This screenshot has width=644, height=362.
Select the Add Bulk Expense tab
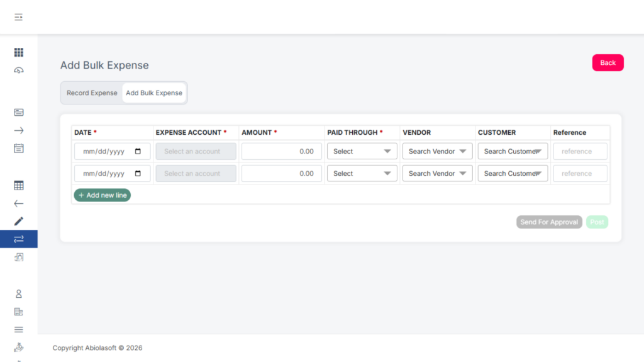(x=154, y=93)
